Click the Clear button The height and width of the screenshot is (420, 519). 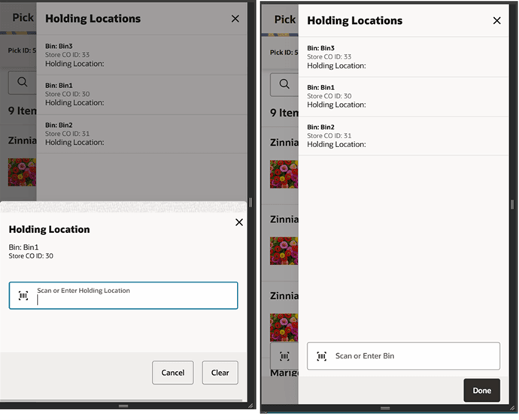[220, 373]
